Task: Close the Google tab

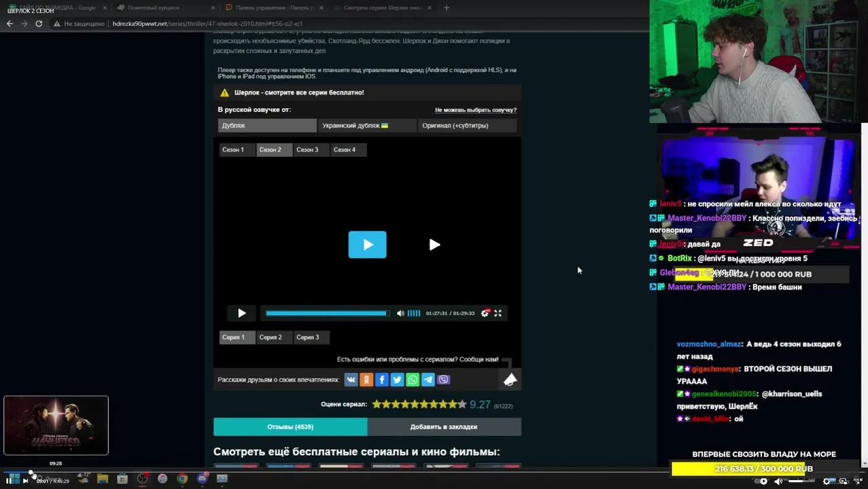Action: [x=105, y=7]
